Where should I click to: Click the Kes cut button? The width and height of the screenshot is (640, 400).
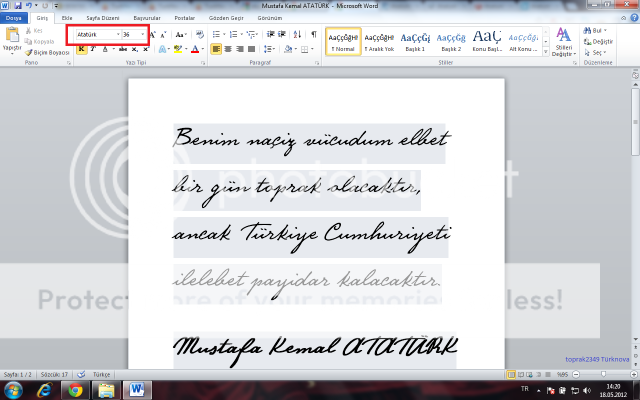(x=34, y=31)
